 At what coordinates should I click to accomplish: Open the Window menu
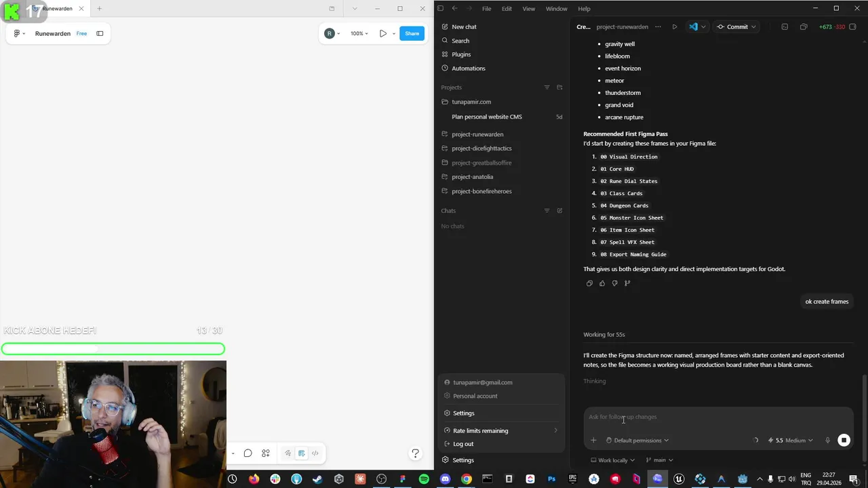point(556,9)
